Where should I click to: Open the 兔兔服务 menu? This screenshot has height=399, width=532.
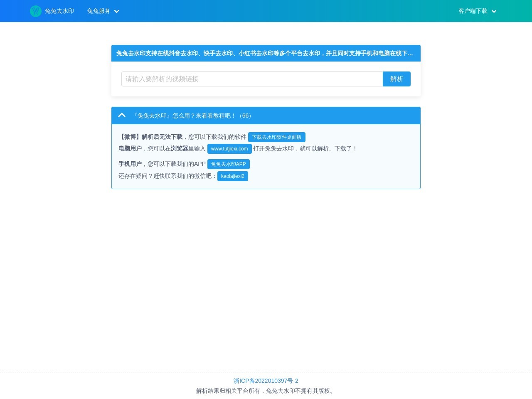click(x=99, y=11)
